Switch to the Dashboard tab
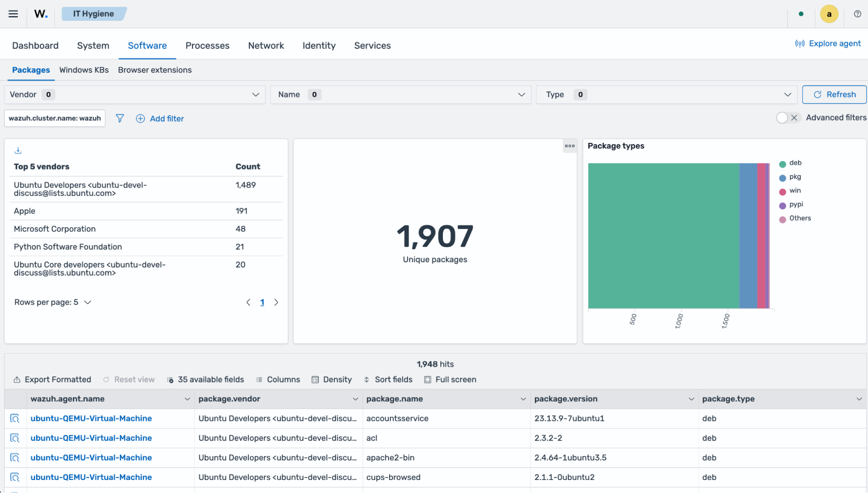The image size is (868, 493). (35, 46)
